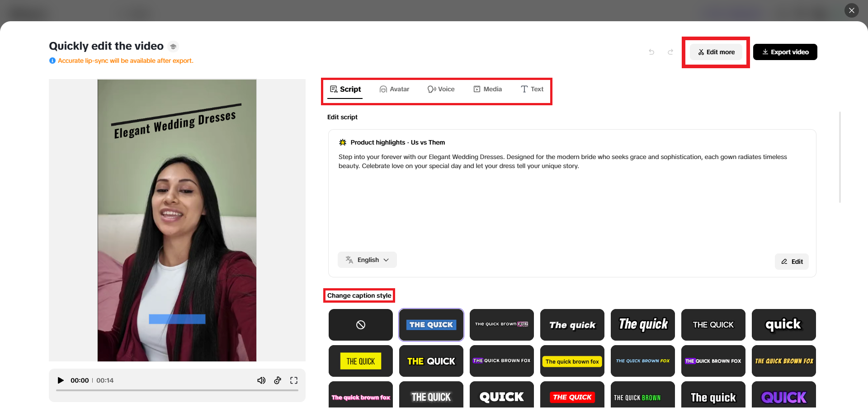Open the Text tab
The height and width of the screenshot is (412, 868).
[532, 89]
